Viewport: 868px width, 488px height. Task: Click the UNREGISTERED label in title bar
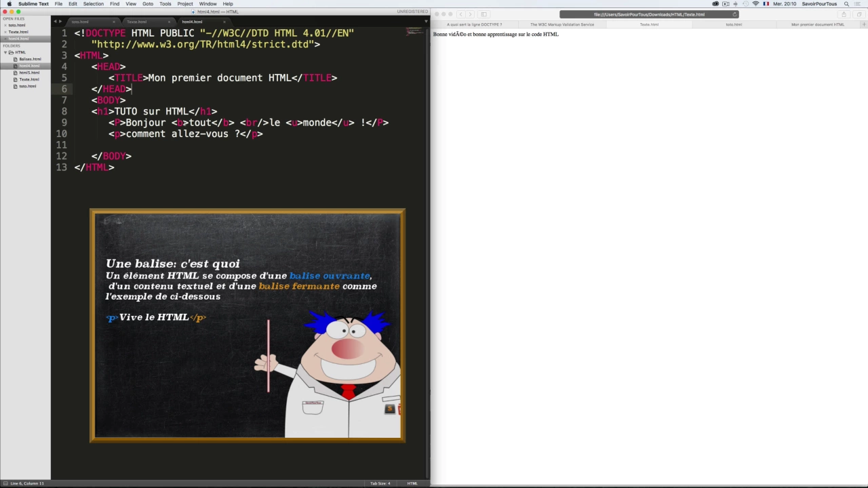(412, 12)
